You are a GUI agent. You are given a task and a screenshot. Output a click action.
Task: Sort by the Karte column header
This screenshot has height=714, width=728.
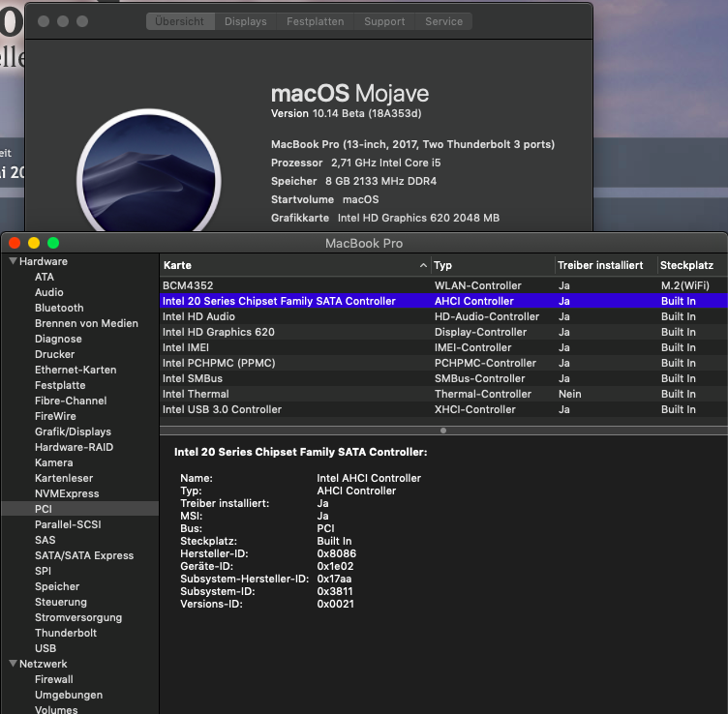(290, 265)
